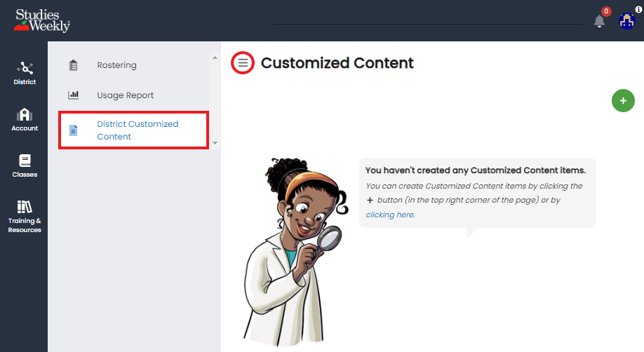The image size is (644, 352).
Task: Click the Usage Report bar chart icon
Action: (73, 95)
